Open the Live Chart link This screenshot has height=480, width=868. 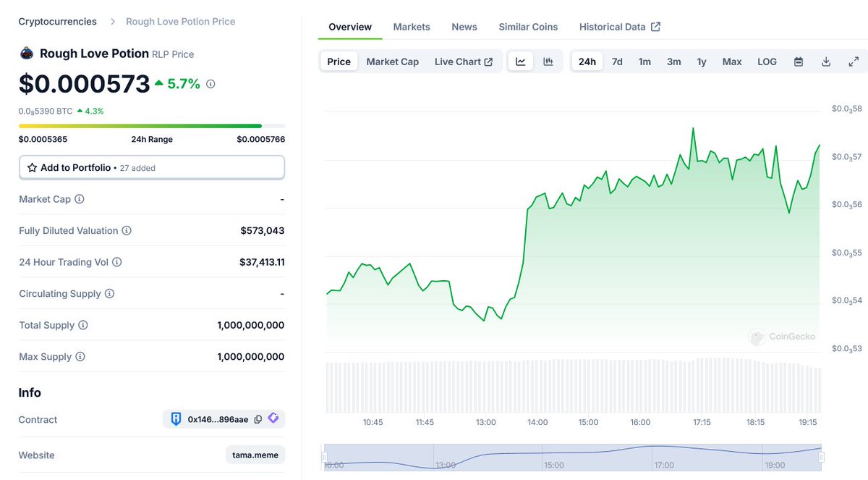coord(464,62)
